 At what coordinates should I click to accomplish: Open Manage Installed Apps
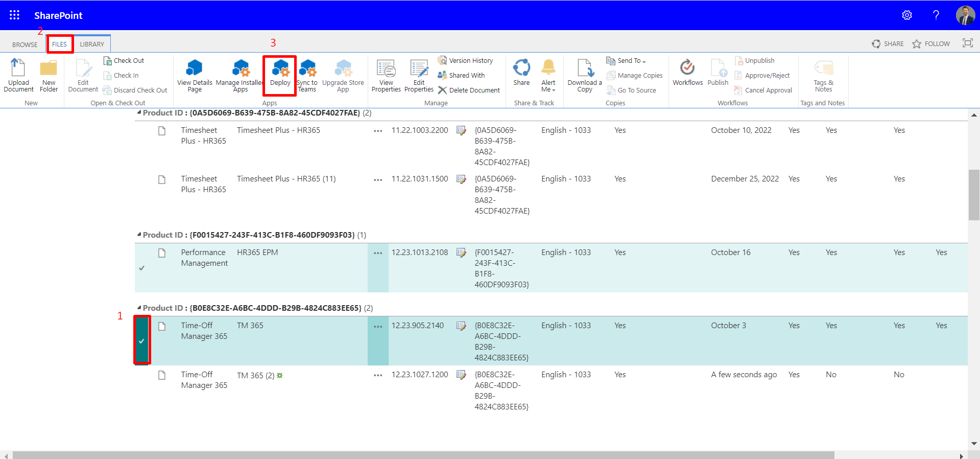pos(240,75)
